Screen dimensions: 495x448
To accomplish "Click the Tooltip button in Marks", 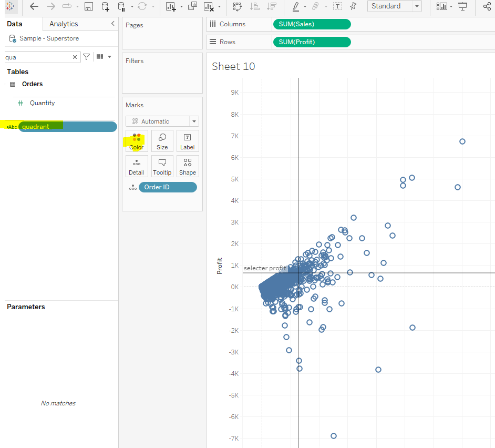I will click(162, 166).
